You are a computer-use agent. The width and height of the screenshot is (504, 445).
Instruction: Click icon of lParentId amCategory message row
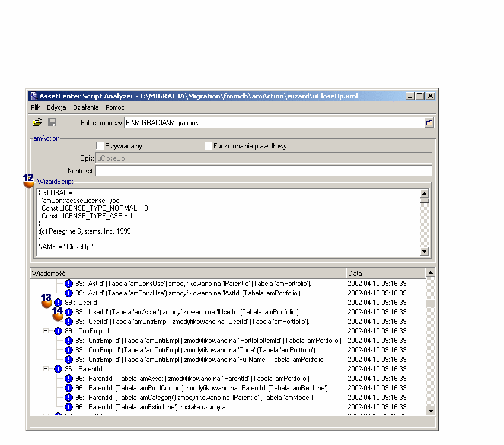[x=69, y=398]
